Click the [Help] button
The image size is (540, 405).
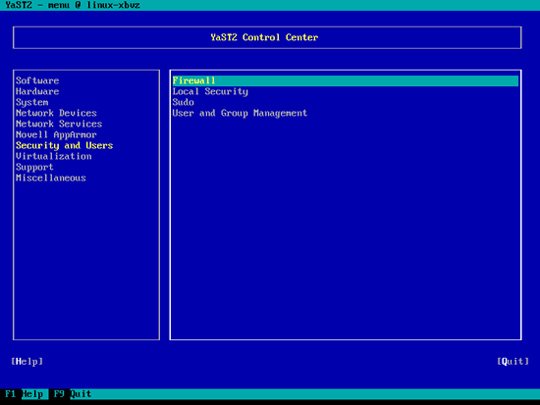pos(27,361)
